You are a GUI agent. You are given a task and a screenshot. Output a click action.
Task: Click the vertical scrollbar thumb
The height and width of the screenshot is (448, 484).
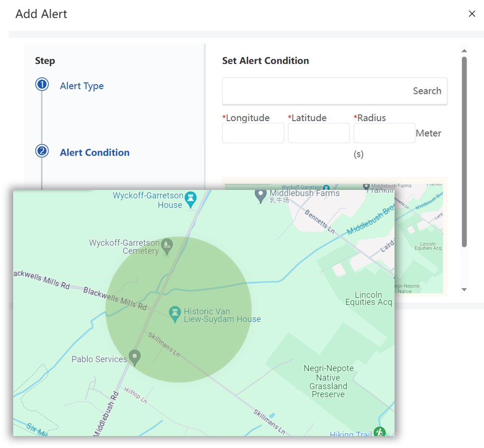click(464, 152)
